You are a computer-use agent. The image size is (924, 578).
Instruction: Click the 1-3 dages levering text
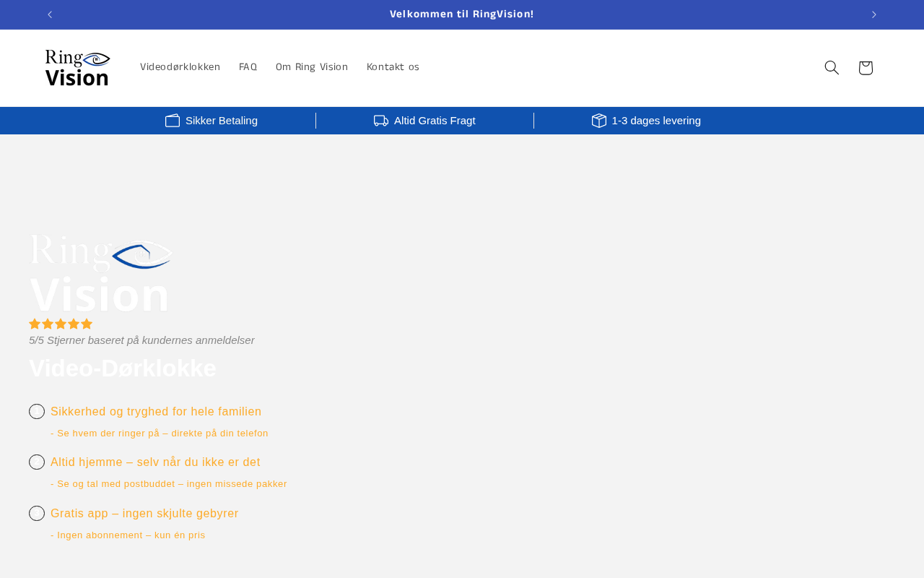tap(656, 121)
